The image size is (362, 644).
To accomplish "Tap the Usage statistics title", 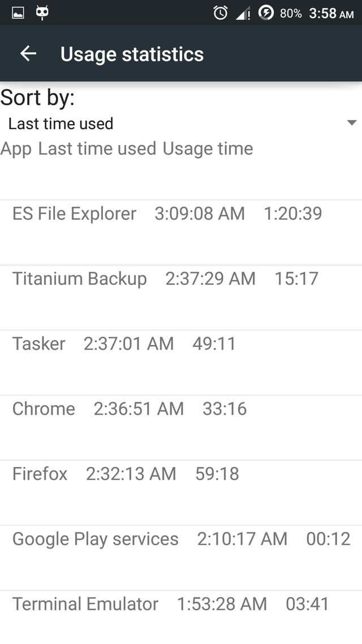I will 132,54.
